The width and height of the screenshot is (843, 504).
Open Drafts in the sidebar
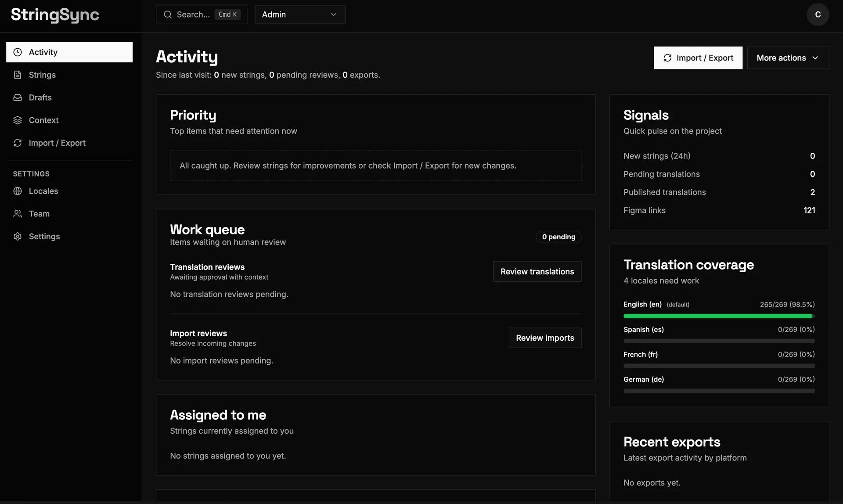(x=69, y=97)
